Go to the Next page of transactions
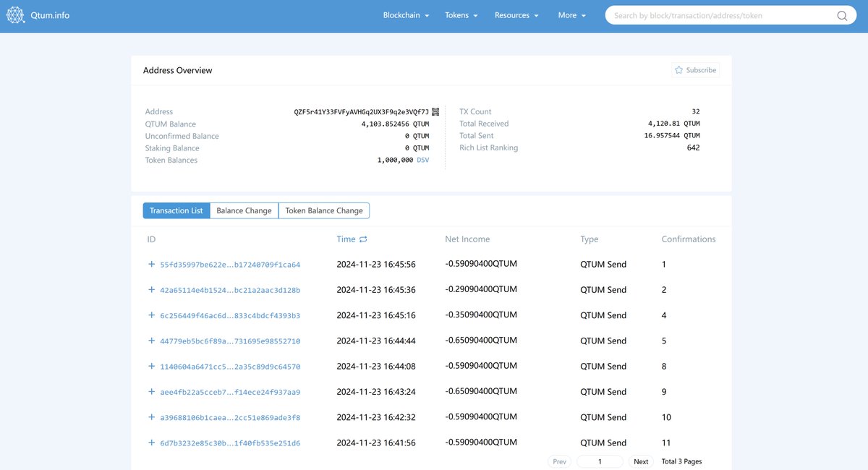This screenshot has width=868, height=470. [x=641, y=461]
